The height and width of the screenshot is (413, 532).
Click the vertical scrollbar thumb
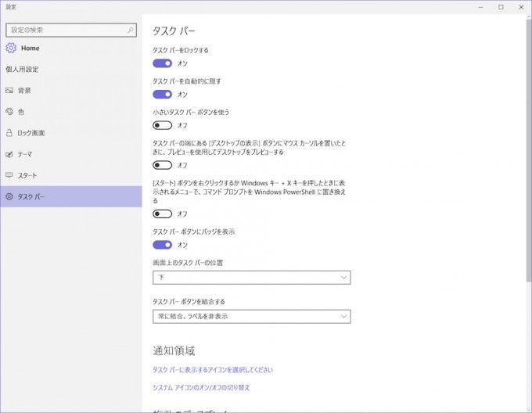point(529,150)
